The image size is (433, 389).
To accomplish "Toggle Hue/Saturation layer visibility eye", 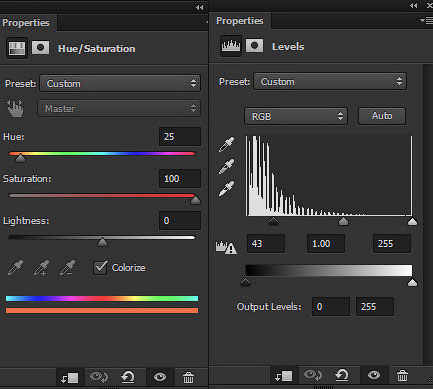I will pyautogui.click(x=160, y=377).
